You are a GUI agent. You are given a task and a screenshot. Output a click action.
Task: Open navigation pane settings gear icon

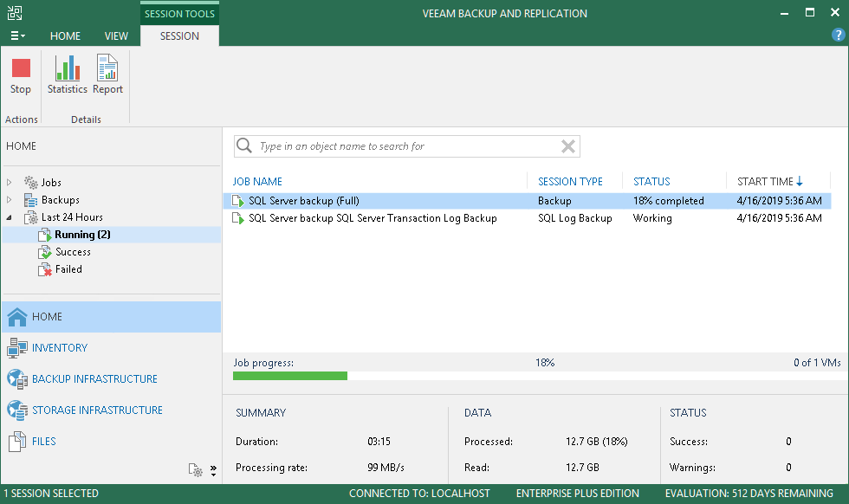coord(195,470)
